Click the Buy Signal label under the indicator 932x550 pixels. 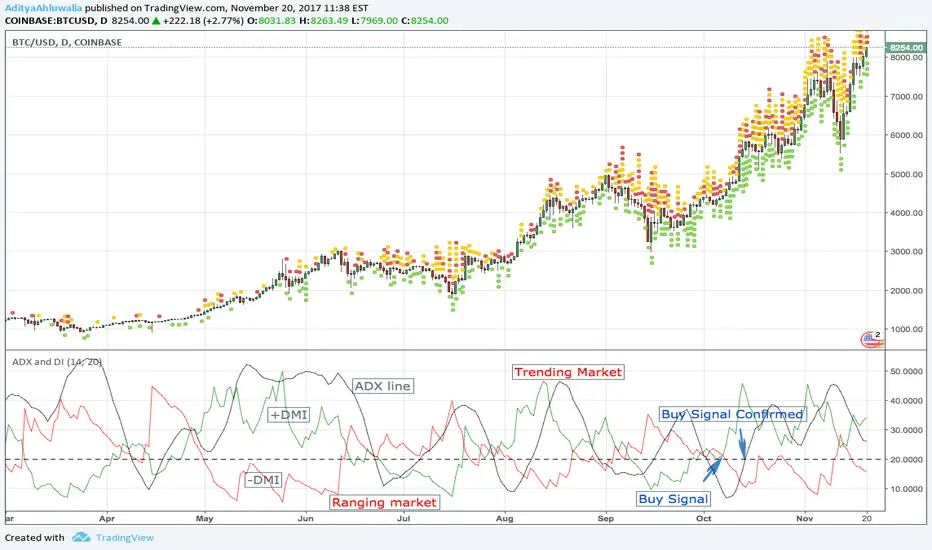tap(673, 499)
